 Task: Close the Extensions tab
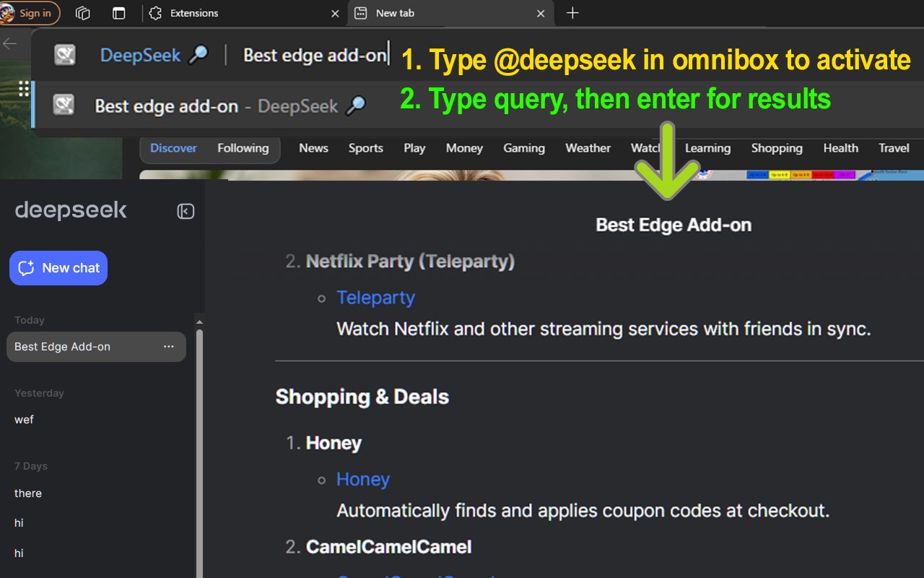(334, 13)
